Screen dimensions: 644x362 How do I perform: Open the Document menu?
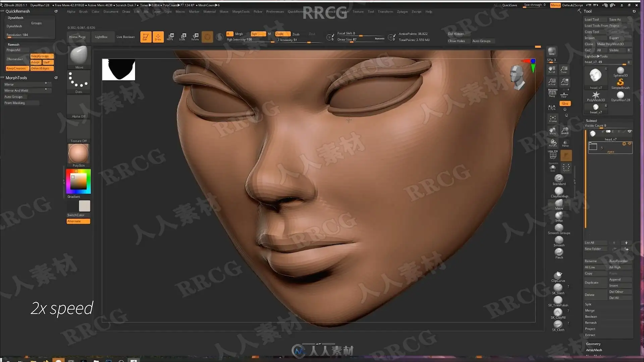[111, 11]
